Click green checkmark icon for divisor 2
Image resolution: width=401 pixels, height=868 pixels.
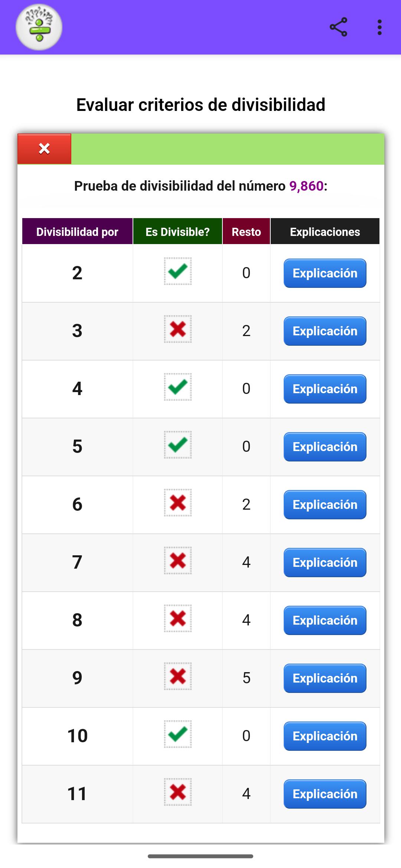tap(178, 271)
